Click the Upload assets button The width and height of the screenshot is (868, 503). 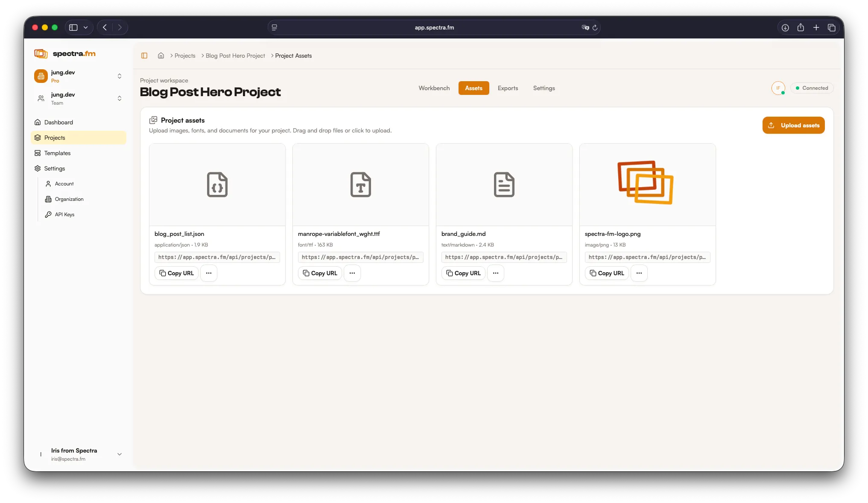point(793,125)
